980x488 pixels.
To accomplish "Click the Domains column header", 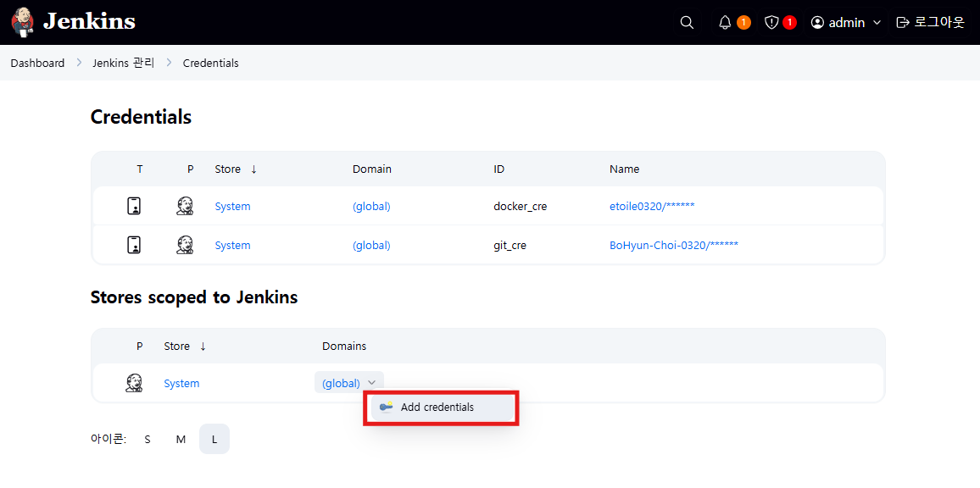I will click(x=344, y=347).
